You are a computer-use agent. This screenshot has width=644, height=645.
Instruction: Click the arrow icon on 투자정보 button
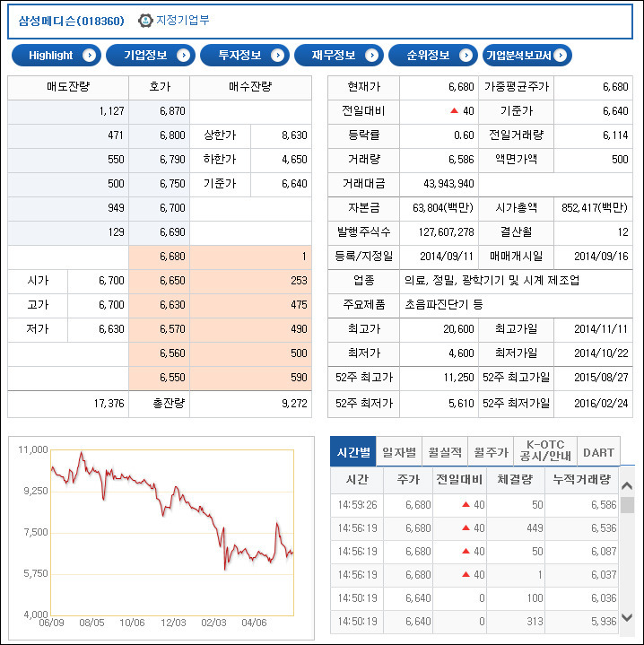point(277,55)
